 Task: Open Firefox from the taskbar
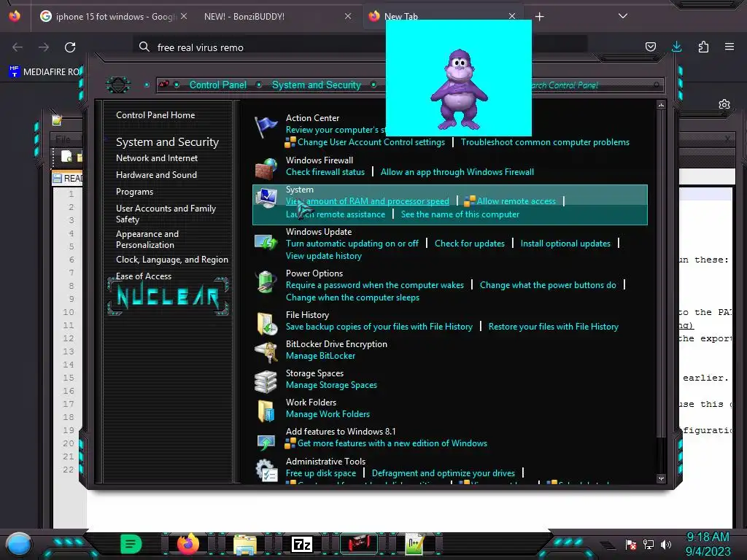click(187, 544)
